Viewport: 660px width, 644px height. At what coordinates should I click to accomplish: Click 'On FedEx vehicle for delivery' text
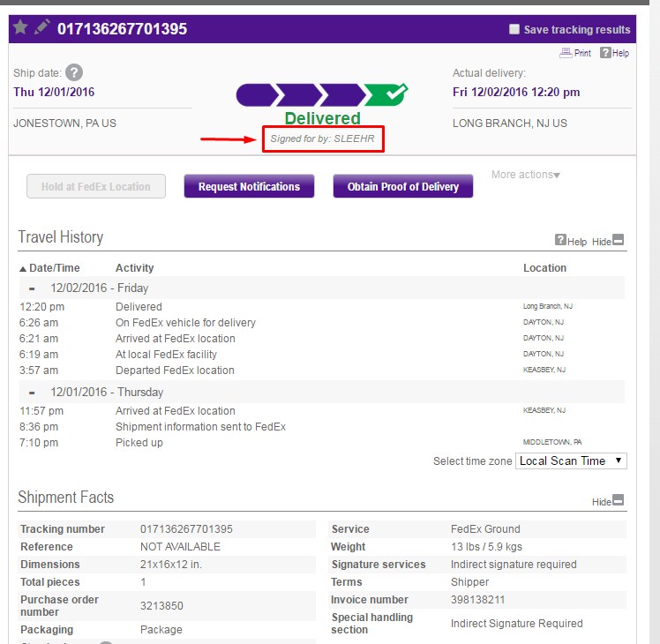pyautogui.click(x=185, y=323)
